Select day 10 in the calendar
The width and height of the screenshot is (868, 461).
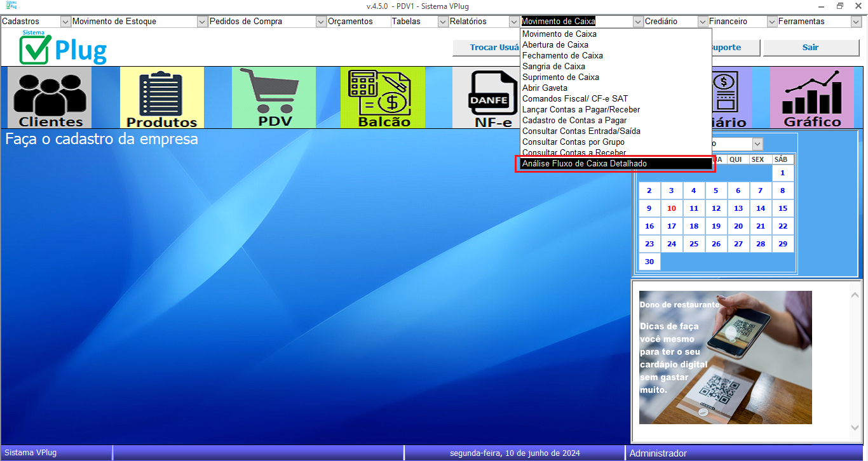(x=671, y=208)
